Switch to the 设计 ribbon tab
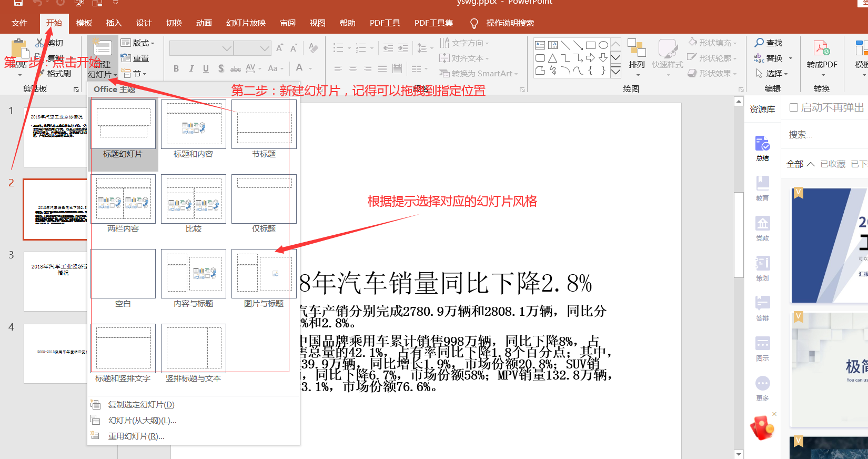This screenshot has height=459, width=868. coord(144,23)
